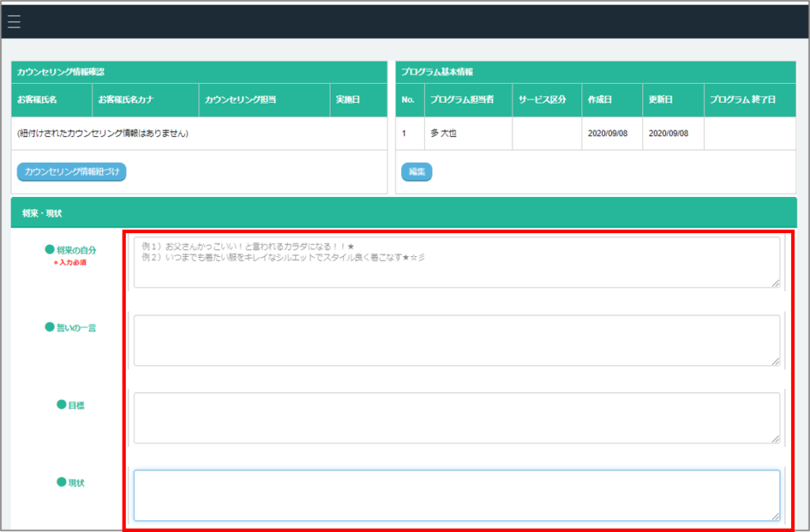Focus the 将来の自分 text area
Screen dimensions: 810x532
point(456,262)
